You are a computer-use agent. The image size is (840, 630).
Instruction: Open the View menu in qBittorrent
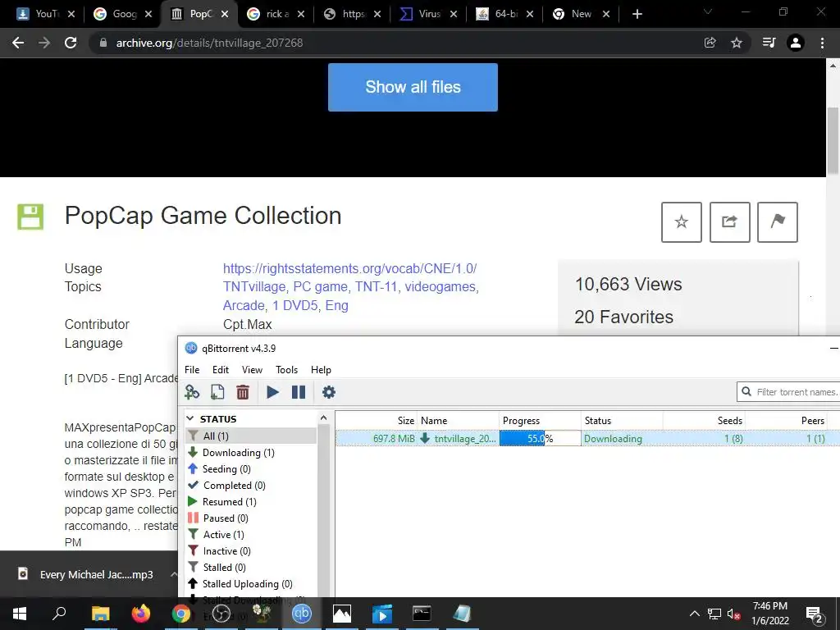tap(252, 370)
